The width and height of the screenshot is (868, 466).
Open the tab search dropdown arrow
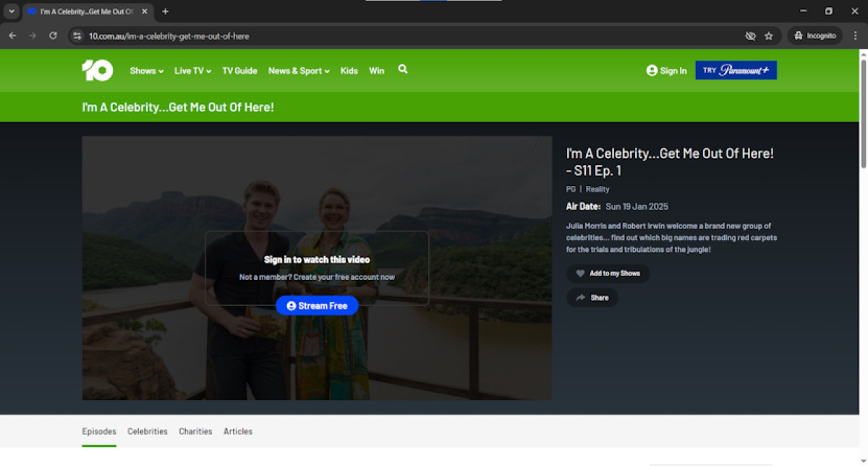click(x=12, y=12)
